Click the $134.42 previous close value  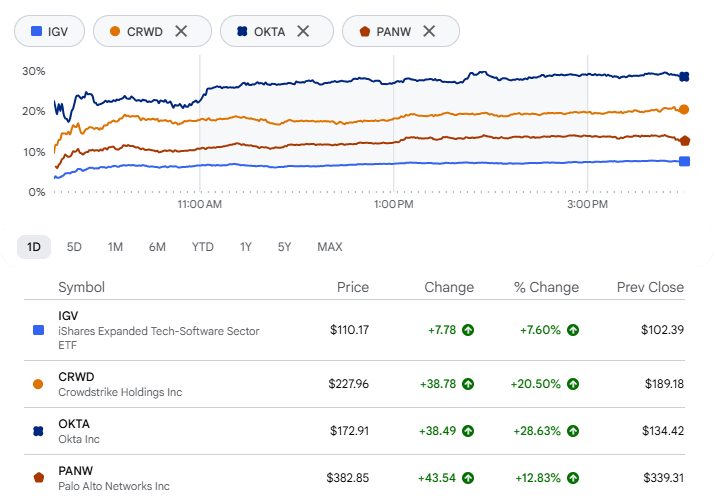[x=663, y=431]
